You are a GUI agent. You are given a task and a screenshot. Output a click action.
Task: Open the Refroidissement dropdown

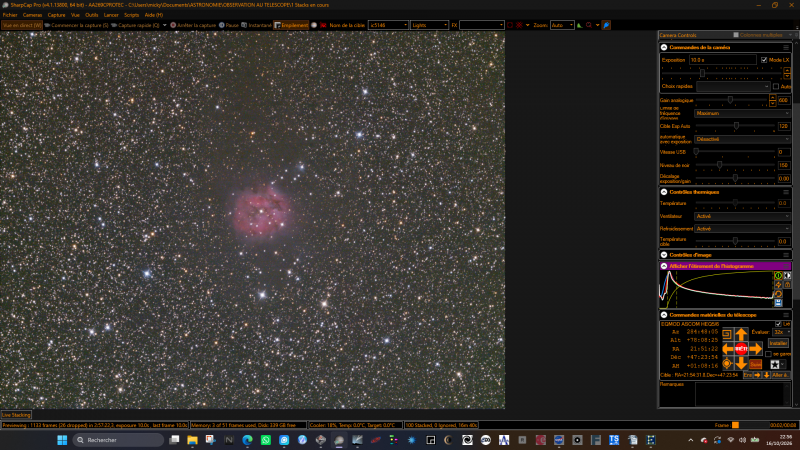(x=742, y=229)
